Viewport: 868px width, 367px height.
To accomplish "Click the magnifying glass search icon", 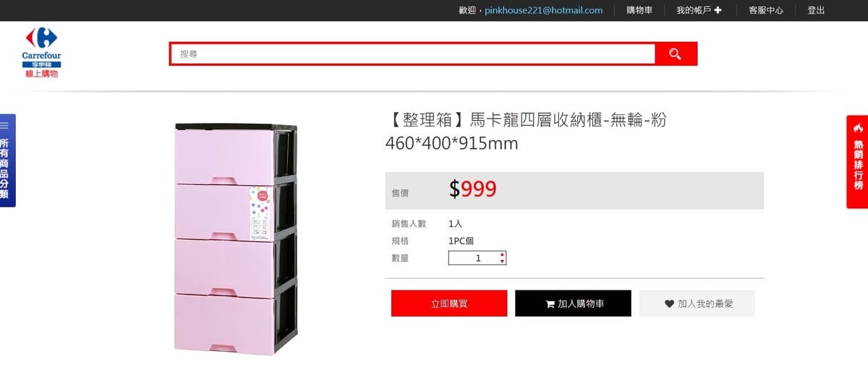I will pos(676,54).
